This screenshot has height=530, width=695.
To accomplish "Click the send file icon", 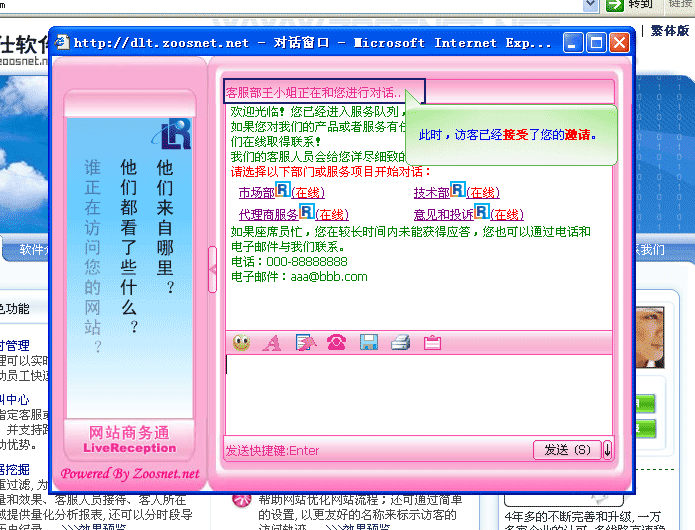I will tap(305, 343).
